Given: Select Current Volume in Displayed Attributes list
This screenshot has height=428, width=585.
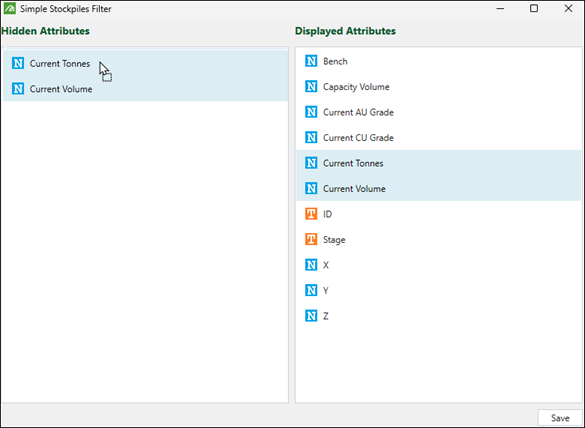Looking at the screenshot, I should 438,188.
